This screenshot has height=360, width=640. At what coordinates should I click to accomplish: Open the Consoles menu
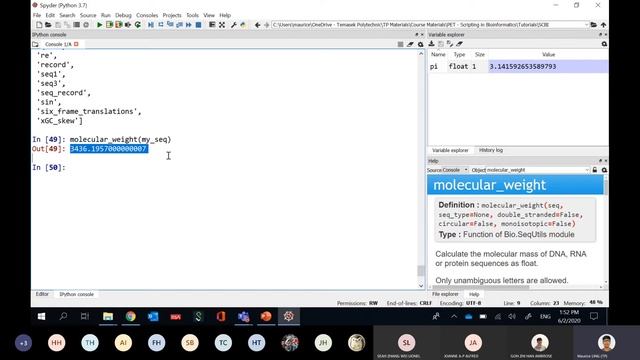coord(147,15)
